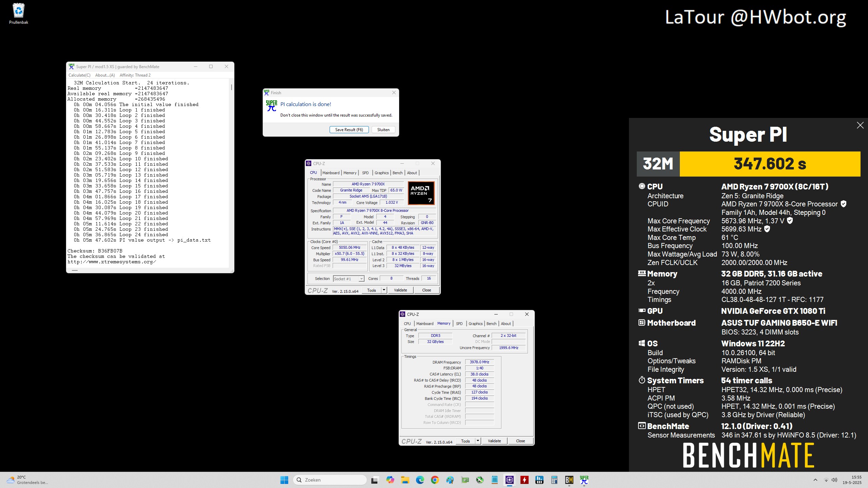Click Tools button in lower CPU-Z

[x=466, y=441]
